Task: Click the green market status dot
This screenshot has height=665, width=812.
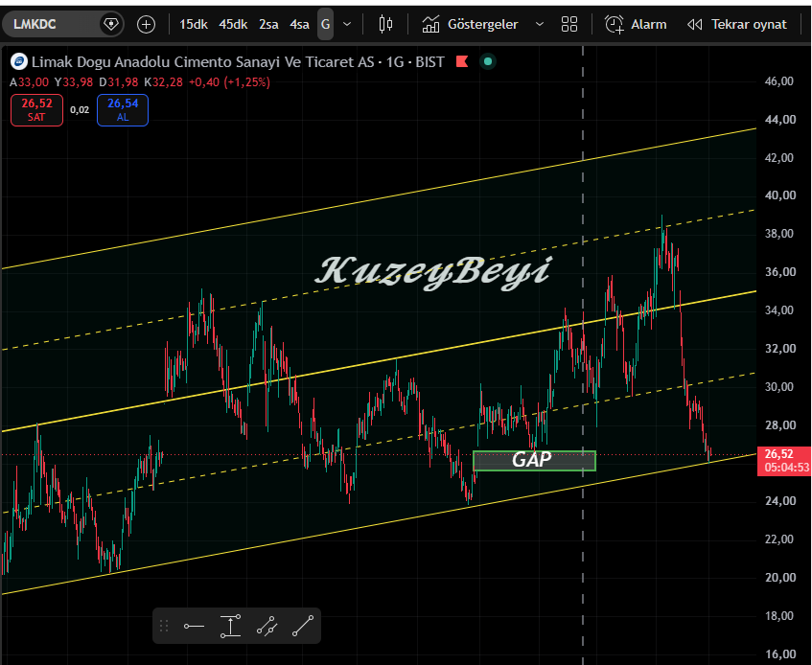Action: (x=487, y=61)
